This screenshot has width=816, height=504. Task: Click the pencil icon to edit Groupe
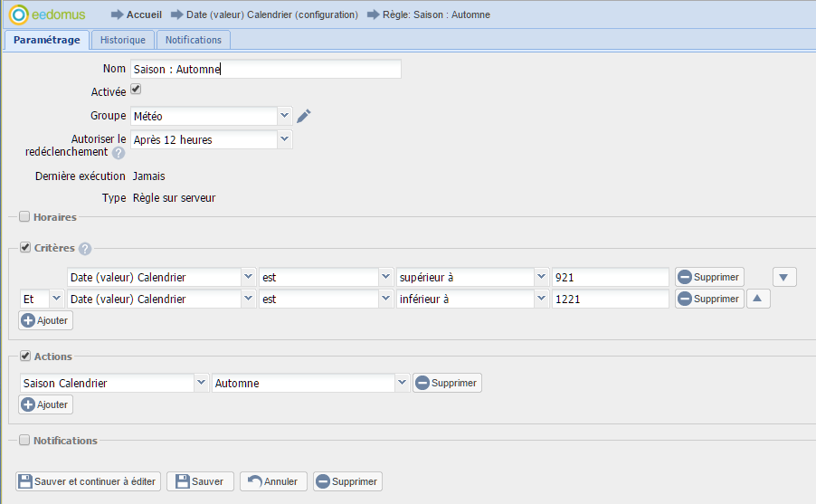point(304,116)
